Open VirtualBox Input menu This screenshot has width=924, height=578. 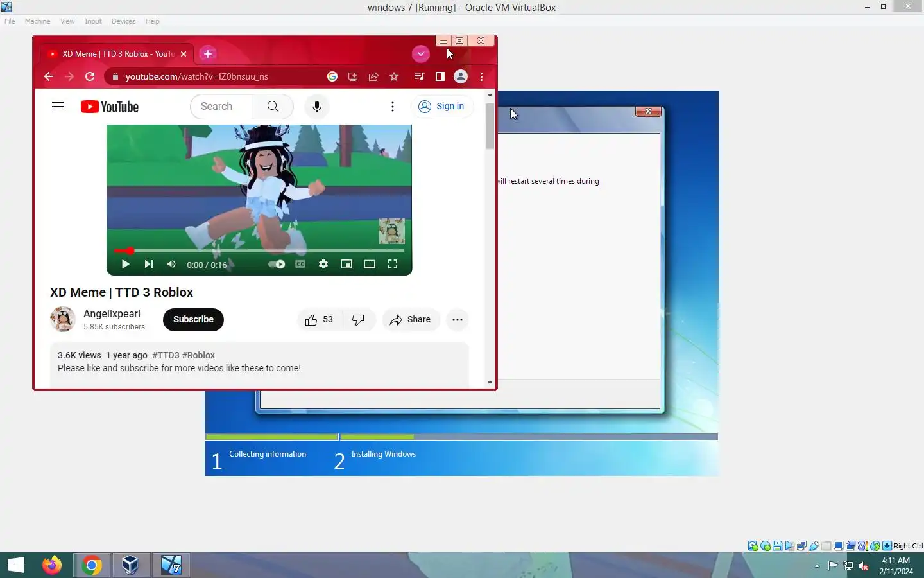pos(93,21)
